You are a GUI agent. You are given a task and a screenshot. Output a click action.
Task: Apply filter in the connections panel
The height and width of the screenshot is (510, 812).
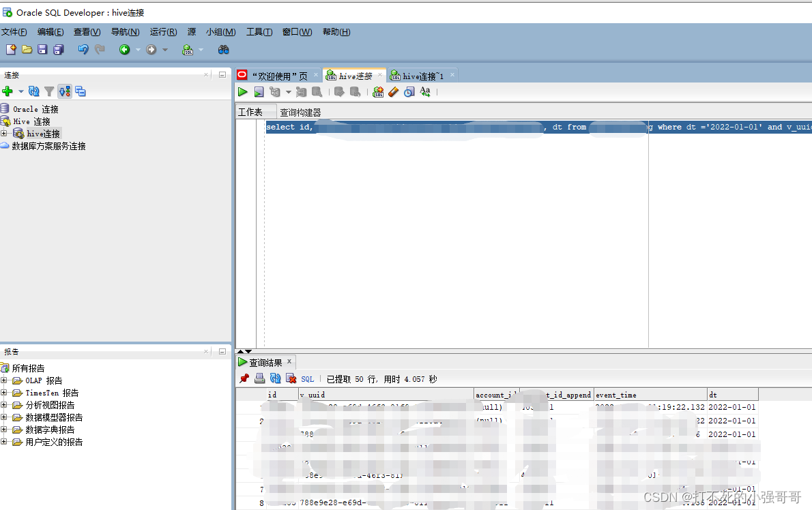coord(49,91)
